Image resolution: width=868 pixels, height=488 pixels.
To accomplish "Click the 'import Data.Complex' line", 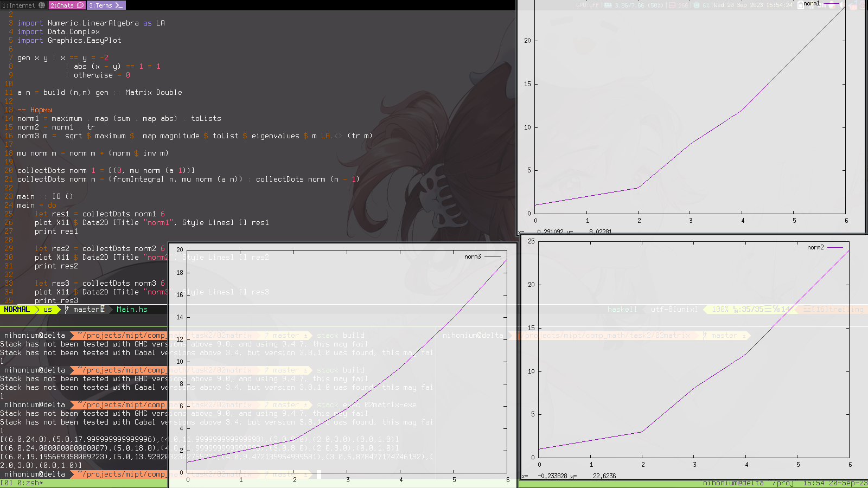I will point(59,32).
